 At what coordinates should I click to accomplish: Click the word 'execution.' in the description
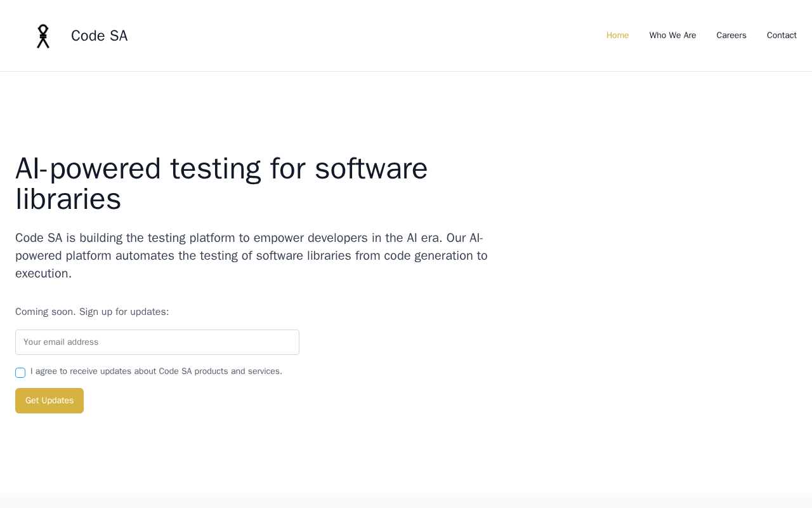(x=43, y=274)
